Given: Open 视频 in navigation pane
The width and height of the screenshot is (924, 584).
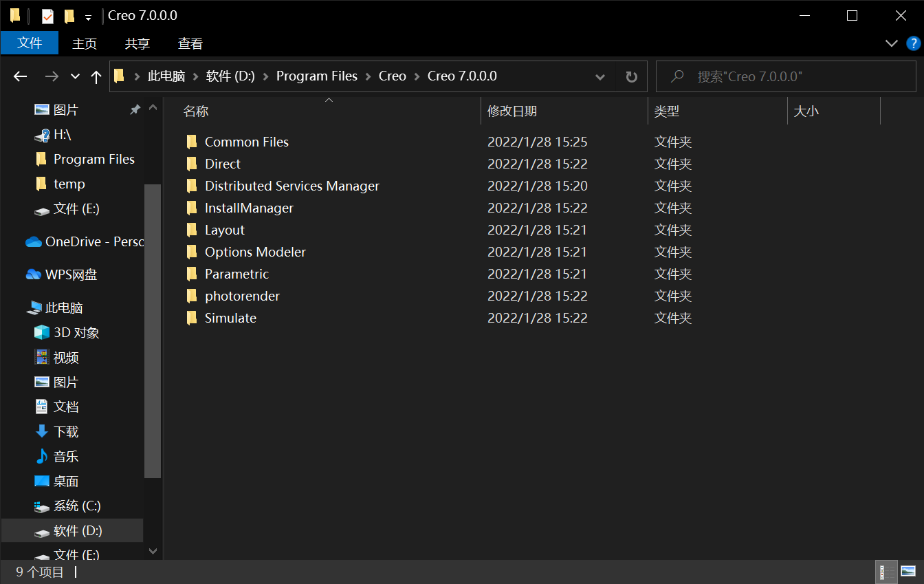Looking at the screenshot, I should point(66,357).
